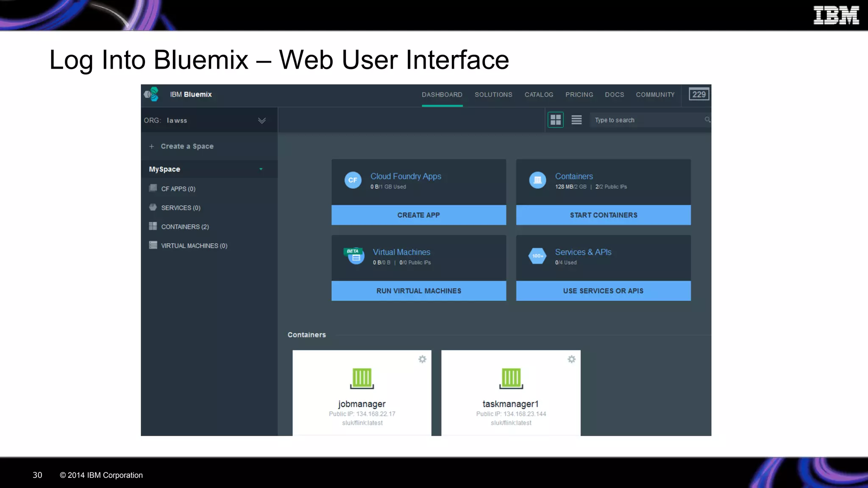Open the Cloud Foundry Apps link
868x488 pixels.
tap(406, 176)
